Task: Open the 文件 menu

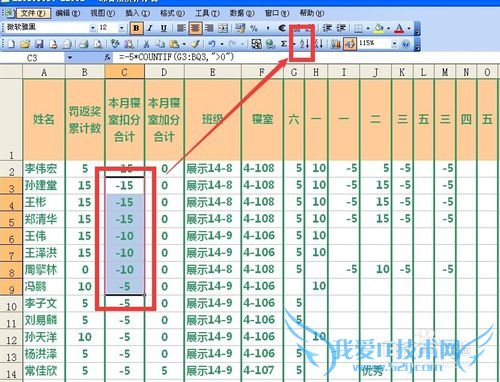Action: (33, 13)
